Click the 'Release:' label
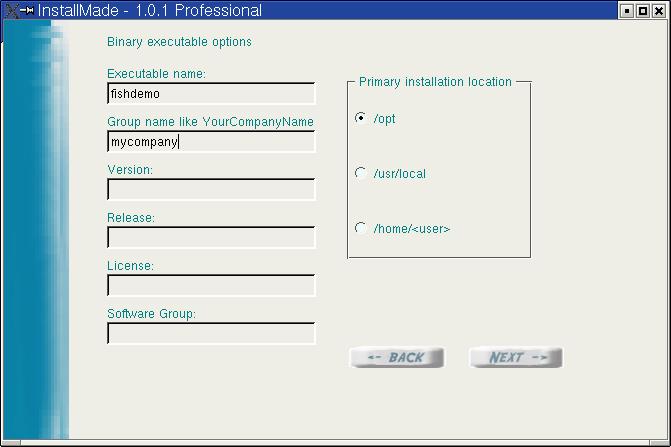The width and height of the screenshot is (671, 447). (x=131, y=218)
